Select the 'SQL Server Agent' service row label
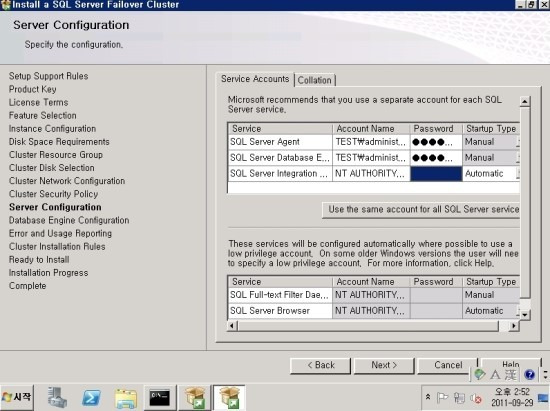550x411 pixels. [280, 142]
